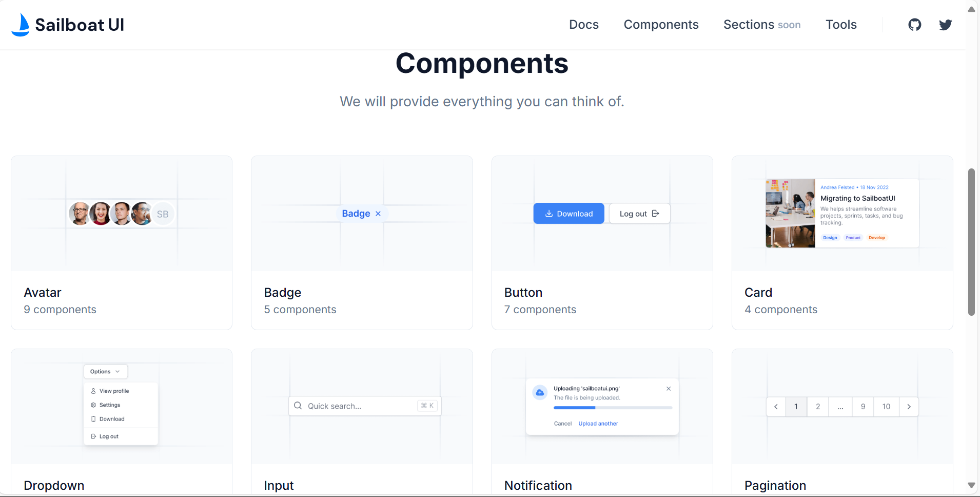Click the Log out icon in dropdown menu
The width and height of the screenshot is (980, 497).
pos(93,436)
